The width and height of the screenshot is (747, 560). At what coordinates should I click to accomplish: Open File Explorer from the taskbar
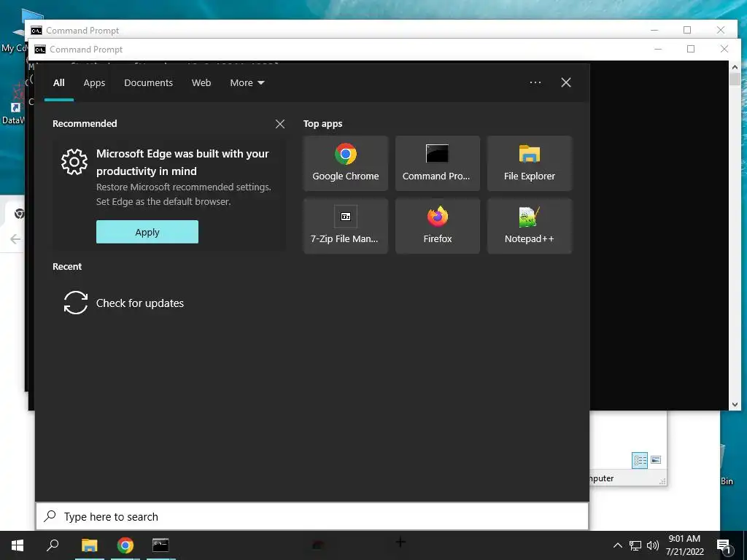[90, 545]
